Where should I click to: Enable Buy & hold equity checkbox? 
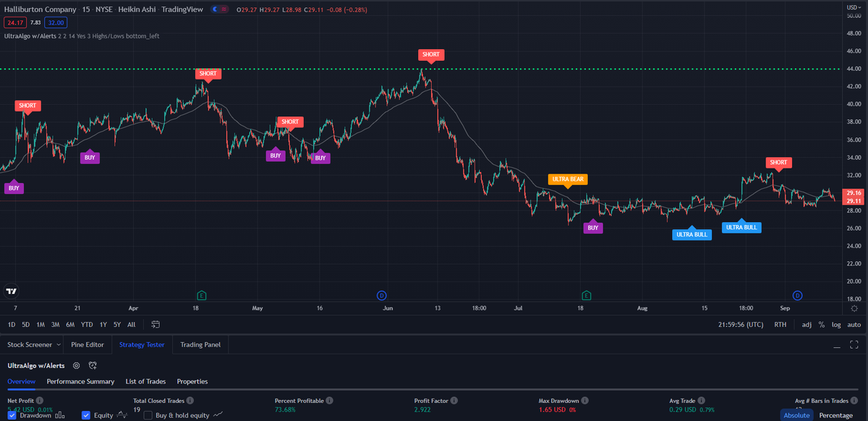coord(148,415)
